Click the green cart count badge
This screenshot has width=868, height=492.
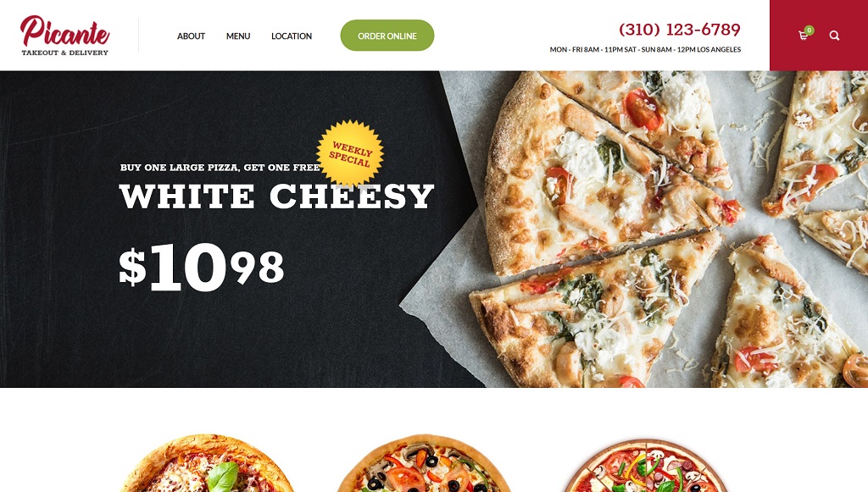810,30
